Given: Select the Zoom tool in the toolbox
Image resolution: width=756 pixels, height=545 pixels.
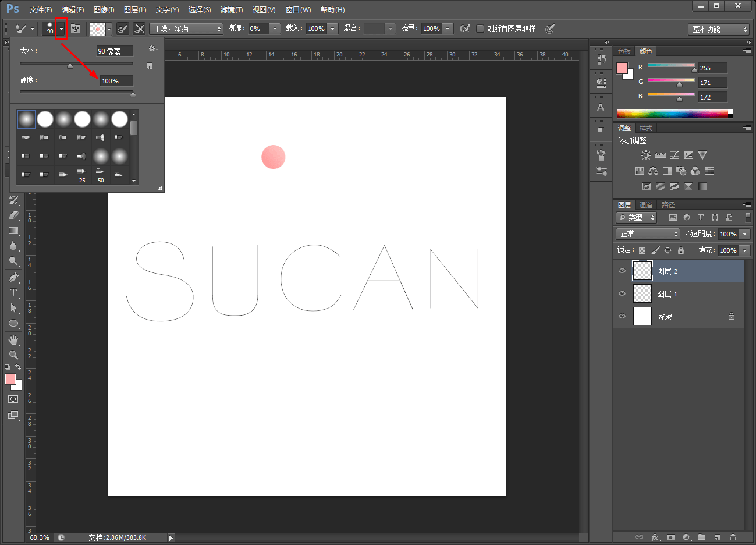Looking at the screenshot, I should pos(13,355).
